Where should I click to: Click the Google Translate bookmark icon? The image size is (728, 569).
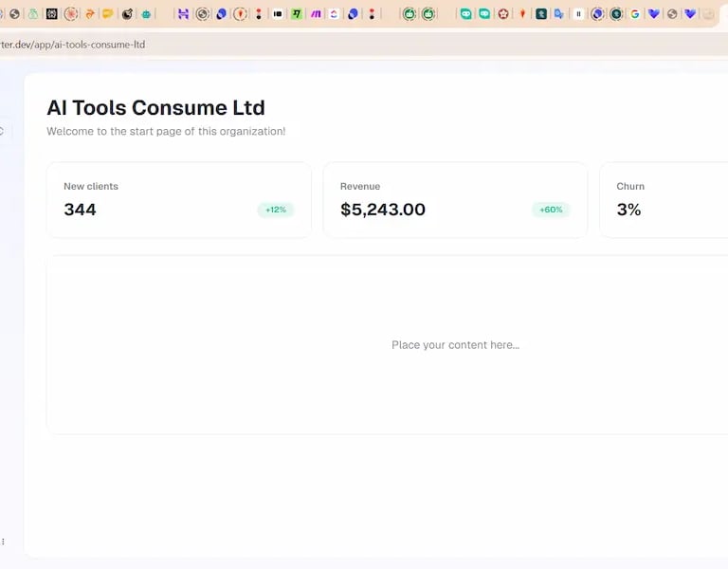point(559,14)
